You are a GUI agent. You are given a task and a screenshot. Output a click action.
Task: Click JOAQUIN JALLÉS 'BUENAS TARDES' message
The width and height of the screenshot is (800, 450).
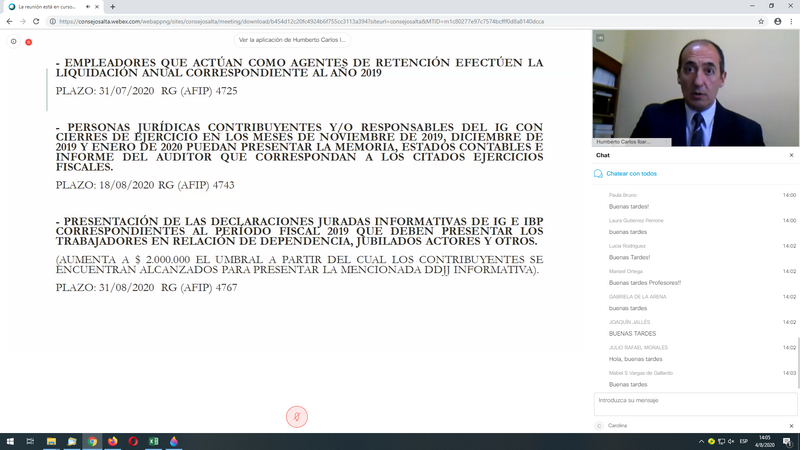632,334
